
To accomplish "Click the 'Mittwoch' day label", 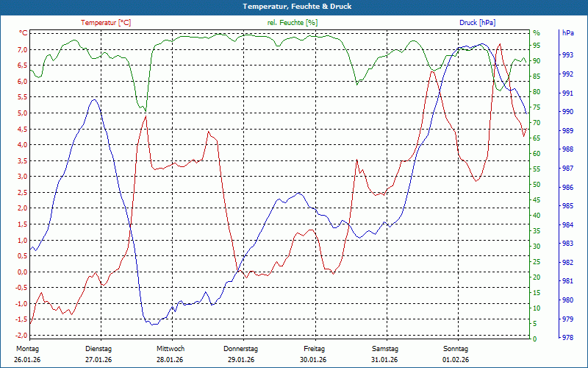I will [171, 349].
